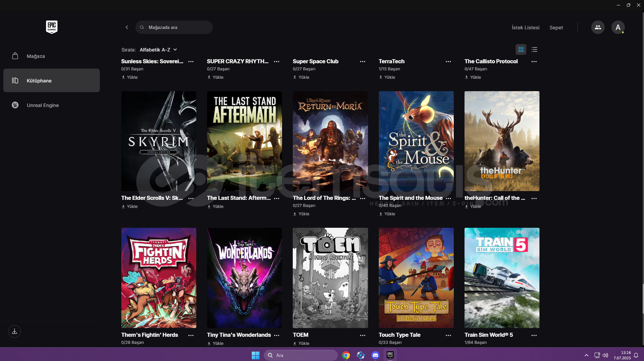This screenshot has width=644, height=361.
Task: Open Discord from the taskbar
Action: 375,355
